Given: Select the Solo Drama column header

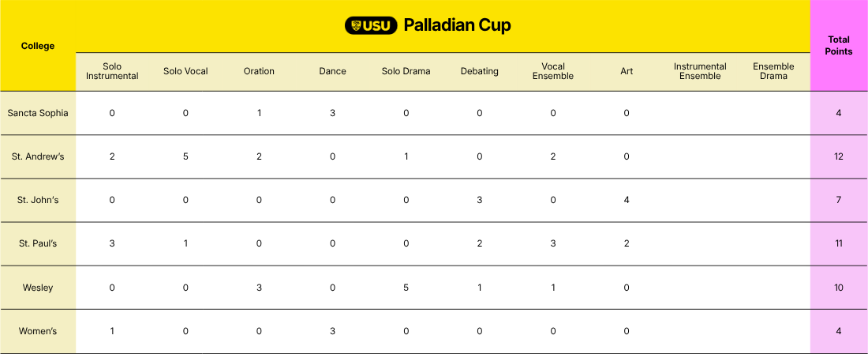Looking at the screenshot, I should [x=406, y=71].
